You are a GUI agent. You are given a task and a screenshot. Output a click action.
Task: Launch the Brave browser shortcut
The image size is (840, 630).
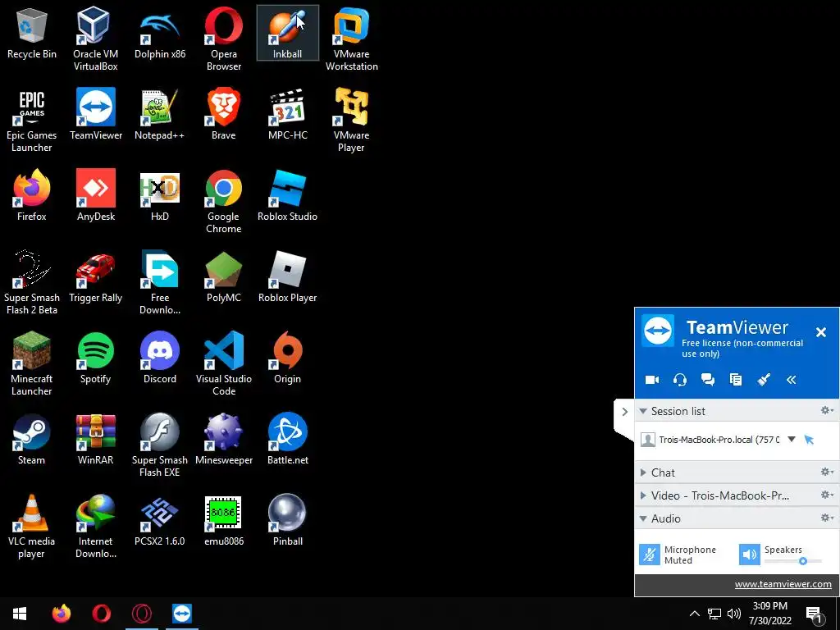(223, 114)
